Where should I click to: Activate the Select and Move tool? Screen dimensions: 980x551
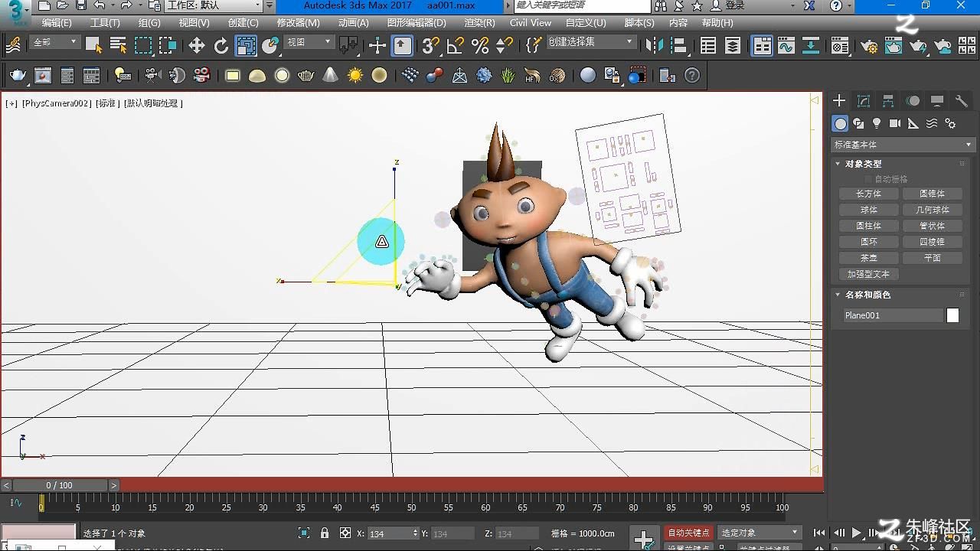[x=197, y=45]
